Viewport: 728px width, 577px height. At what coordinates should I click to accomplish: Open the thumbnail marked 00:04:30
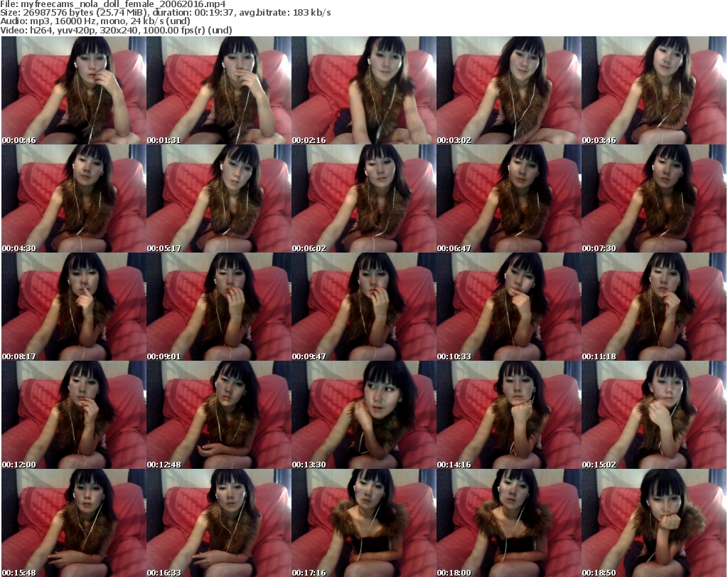coord(74,198)
